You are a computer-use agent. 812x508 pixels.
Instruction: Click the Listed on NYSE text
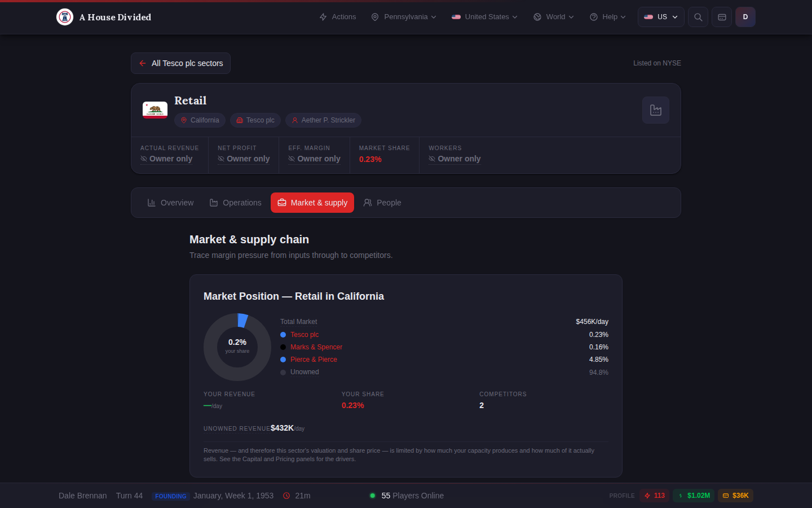657,63
